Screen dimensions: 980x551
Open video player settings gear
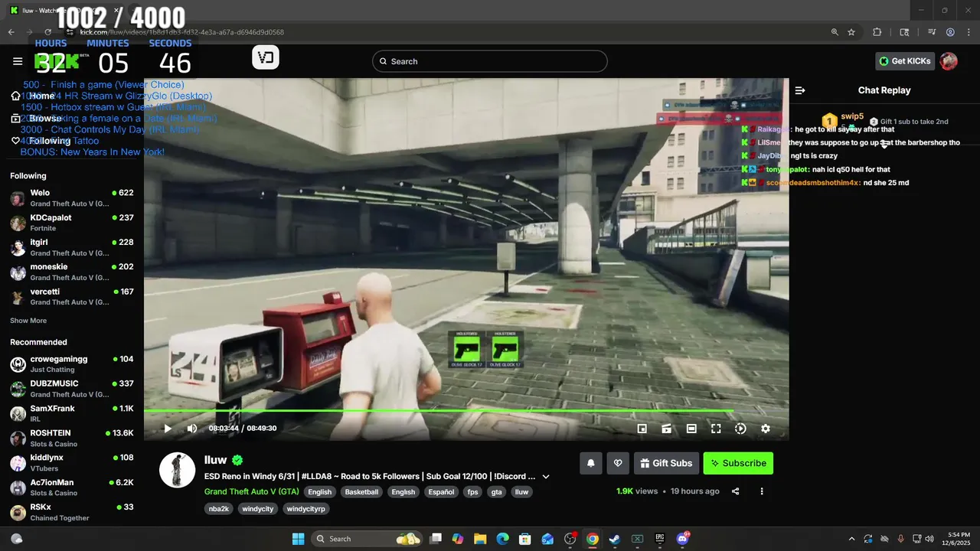[x=765, y=429]
